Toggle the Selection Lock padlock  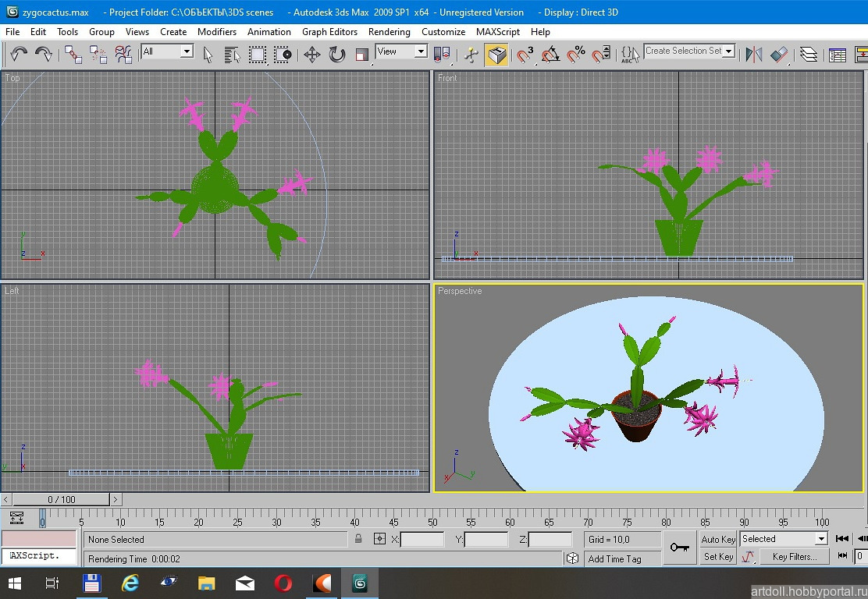(358, 539)
